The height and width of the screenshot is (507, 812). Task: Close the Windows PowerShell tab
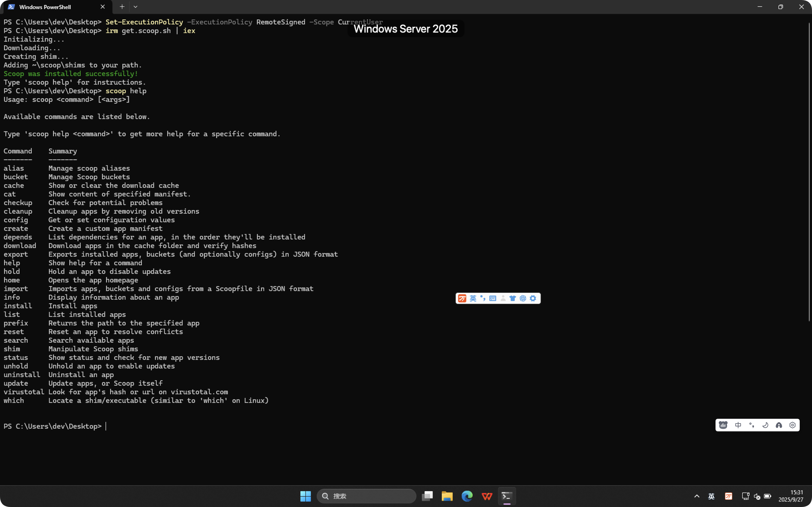pyautogui.click(x=103, y=7)
